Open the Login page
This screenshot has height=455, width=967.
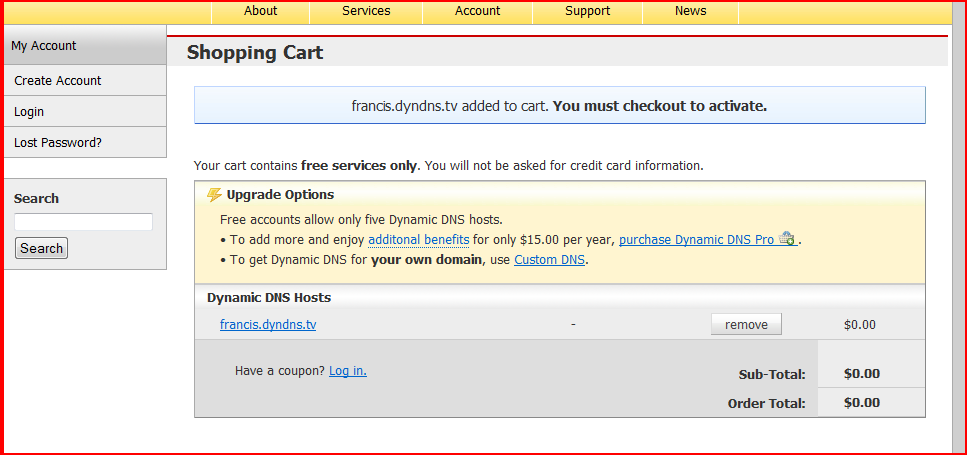click(85, 112)
